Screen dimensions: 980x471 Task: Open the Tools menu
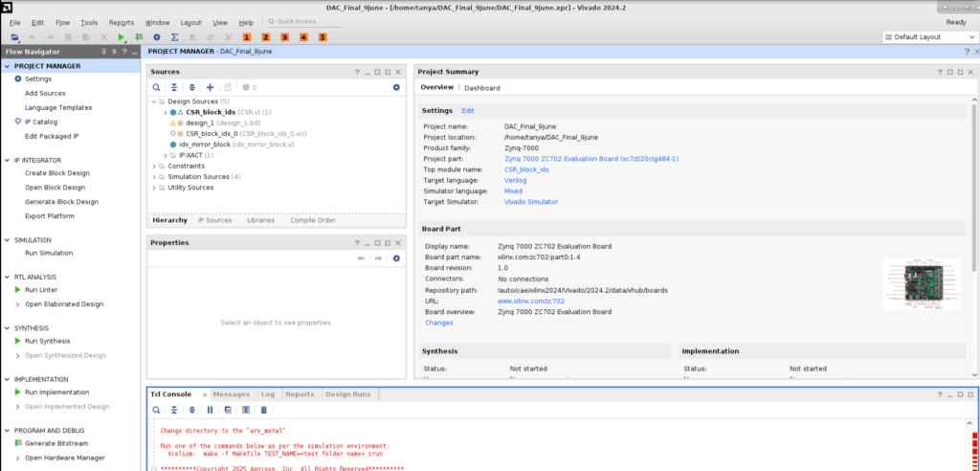coord(89,22)
